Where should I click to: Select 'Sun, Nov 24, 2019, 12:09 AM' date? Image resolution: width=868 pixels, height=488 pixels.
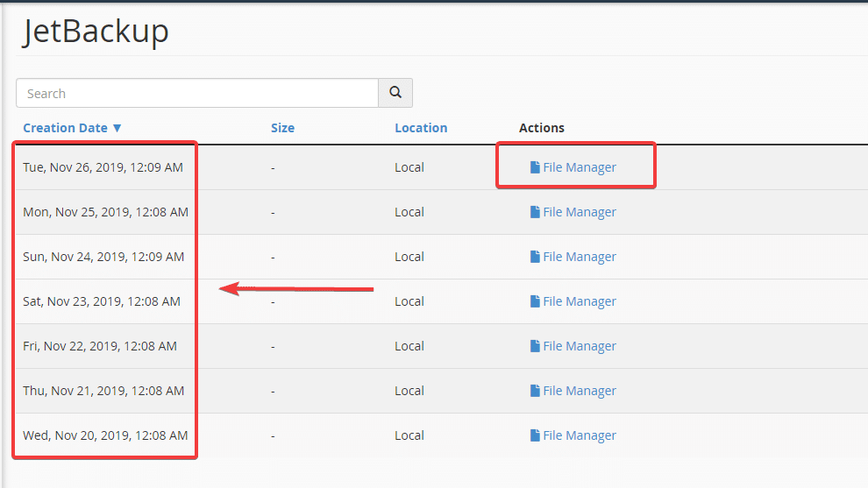[x=103, y=257]
